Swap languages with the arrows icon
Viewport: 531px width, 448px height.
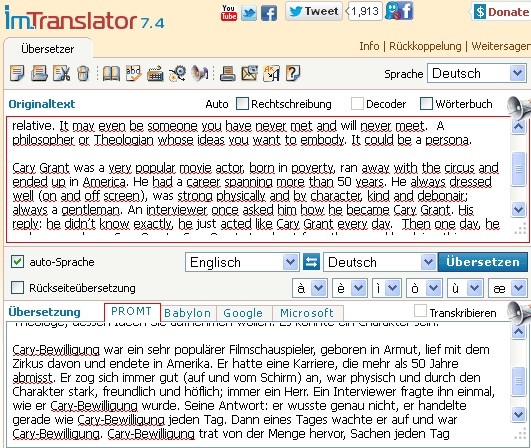(x=311, y=262)
